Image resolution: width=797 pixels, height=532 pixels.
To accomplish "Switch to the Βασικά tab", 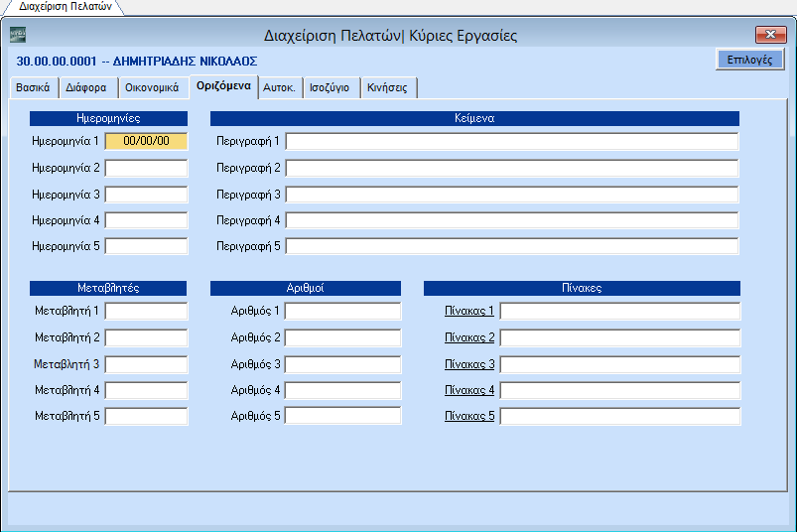I will 33,87.
